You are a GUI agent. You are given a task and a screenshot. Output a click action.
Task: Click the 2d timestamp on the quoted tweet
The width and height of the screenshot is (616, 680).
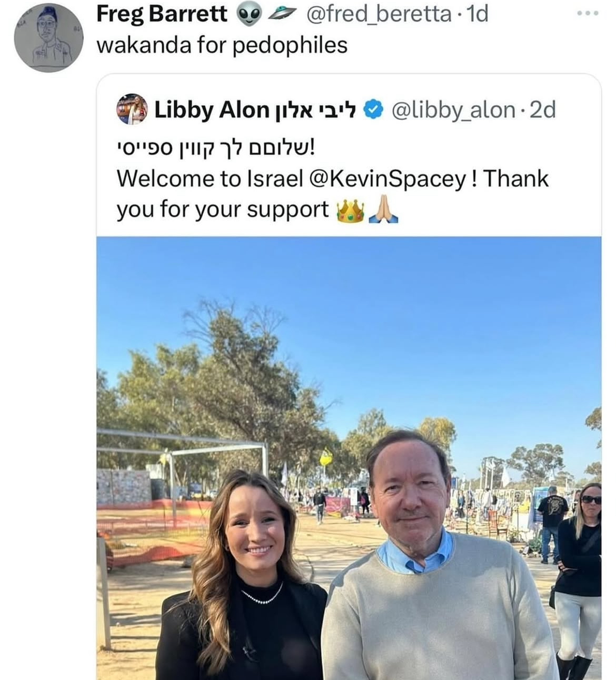tap(542, 109)
